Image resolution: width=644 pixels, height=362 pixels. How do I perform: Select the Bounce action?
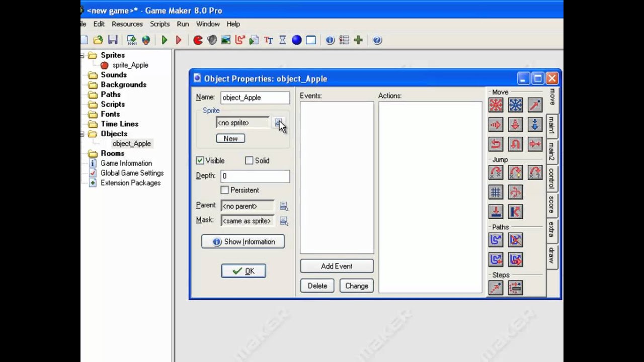click(515, 212)
